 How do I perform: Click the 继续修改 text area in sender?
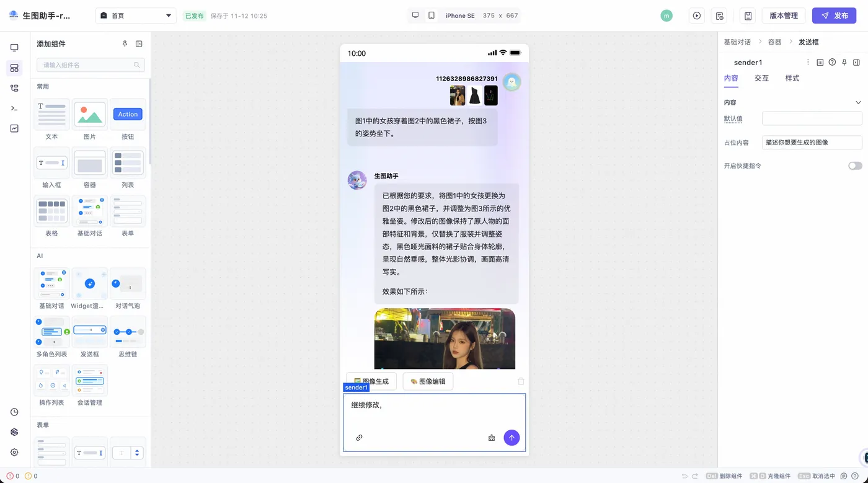click(x=434, y=405)
